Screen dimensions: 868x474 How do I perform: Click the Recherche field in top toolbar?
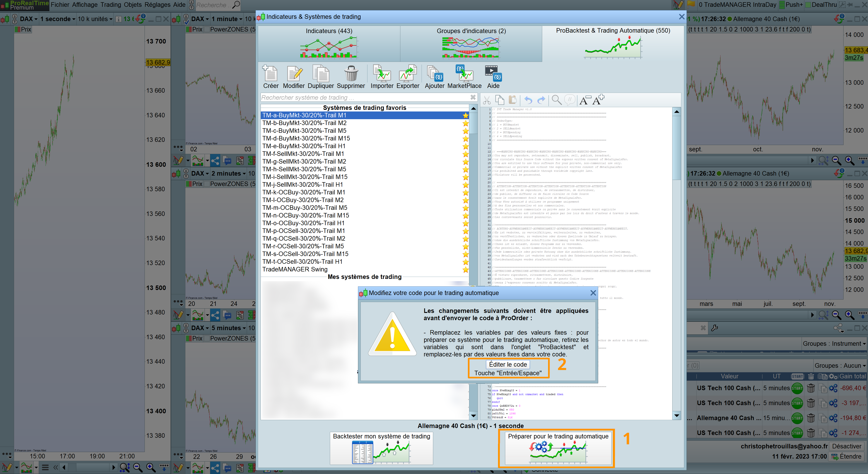tap(213, 5)
